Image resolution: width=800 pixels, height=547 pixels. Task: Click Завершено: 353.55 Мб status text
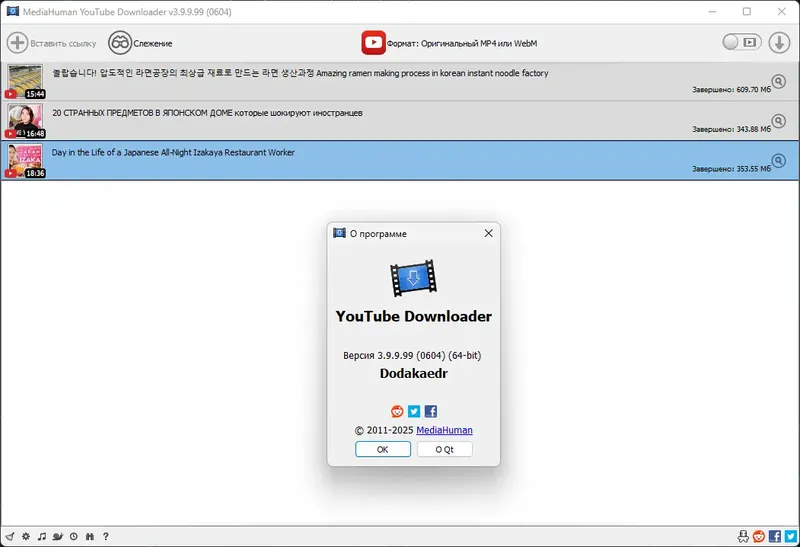tap(731, 169)
